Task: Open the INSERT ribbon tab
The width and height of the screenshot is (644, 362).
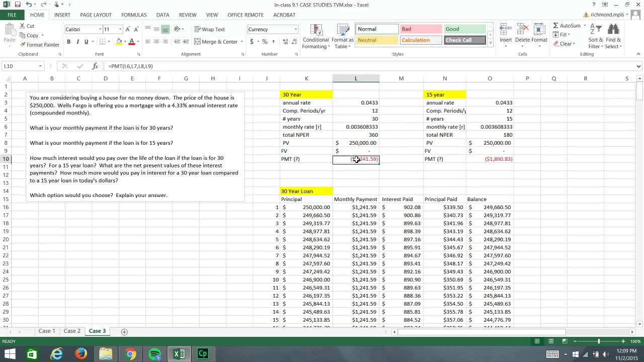Action: coord(62,15)
